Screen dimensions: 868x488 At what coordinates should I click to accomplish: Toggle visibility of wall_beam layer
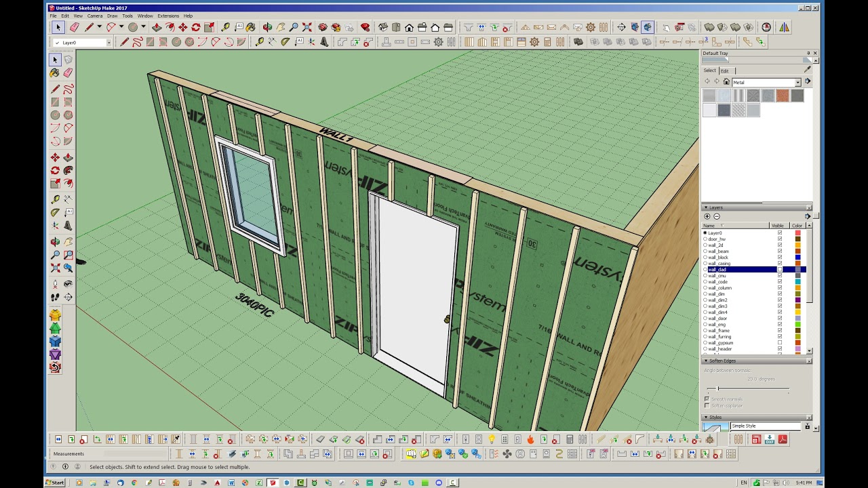click(780, 251)
